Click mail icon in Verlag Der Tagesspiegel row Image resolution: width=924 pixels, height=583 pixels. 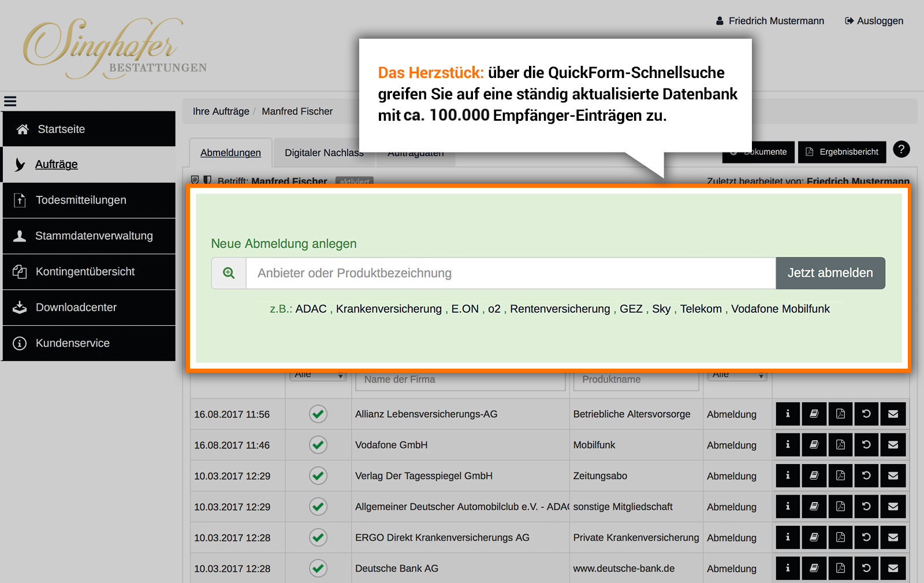point(893,476)
